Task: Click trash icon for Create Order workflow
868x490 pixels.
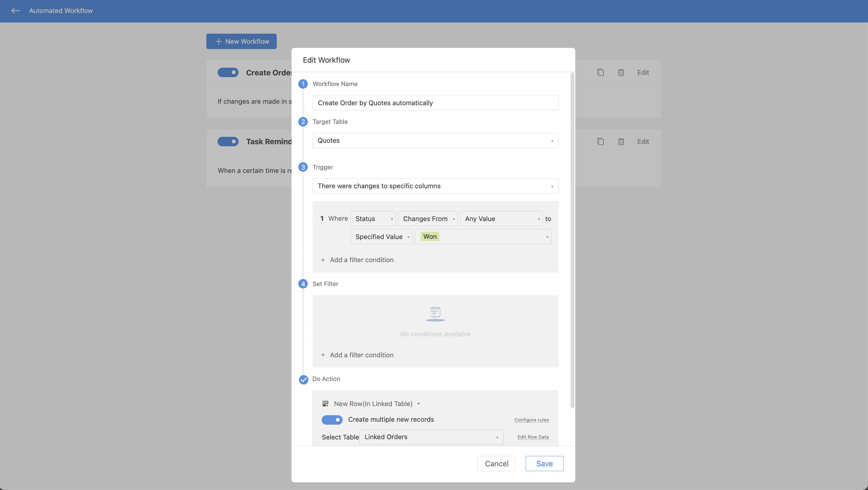Action: click(621, 72)
